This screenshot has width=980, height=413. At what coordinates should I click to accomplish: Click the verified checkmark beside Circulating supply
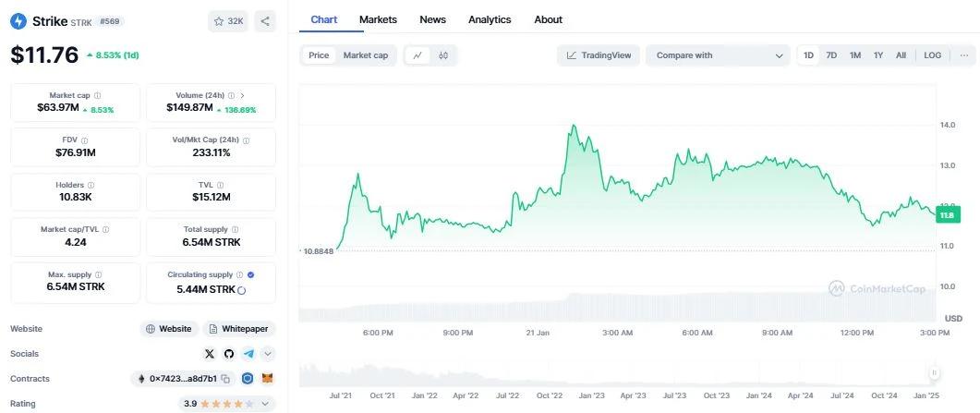[x=250, y=274]
